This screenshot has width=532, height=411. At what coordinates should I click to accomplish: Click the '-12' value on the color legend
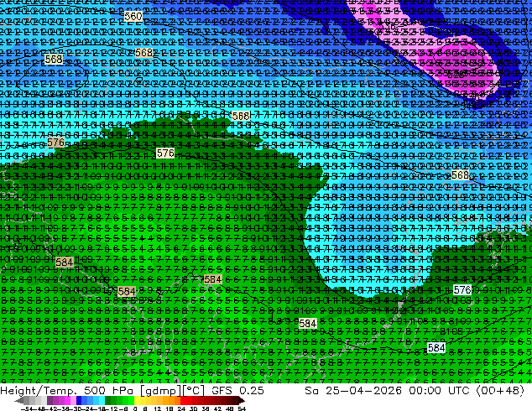coord(112,409)
